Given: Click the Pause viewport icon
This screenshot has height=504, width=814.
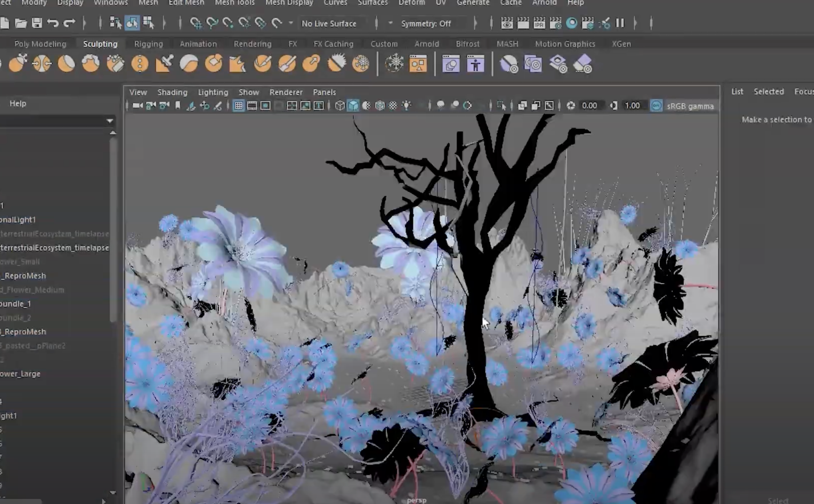Looking at the screenshot, I should point(620,23).
